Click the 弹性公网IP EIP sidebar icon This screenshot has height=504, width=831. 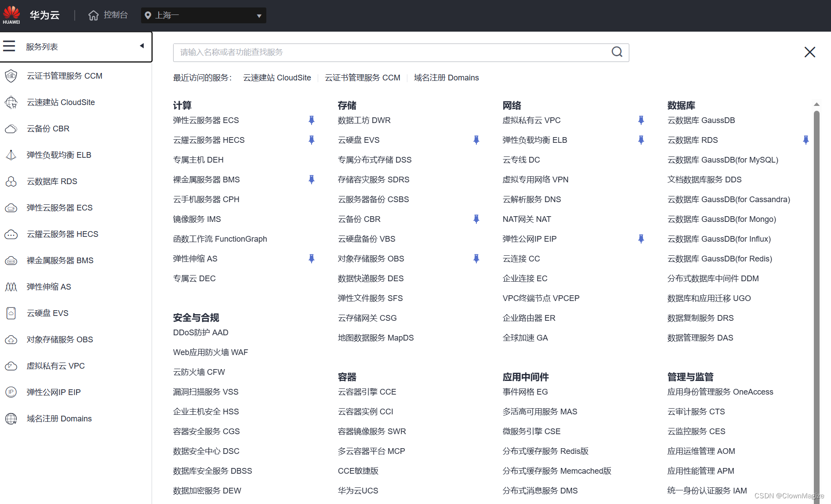click(x=11, y=392)
